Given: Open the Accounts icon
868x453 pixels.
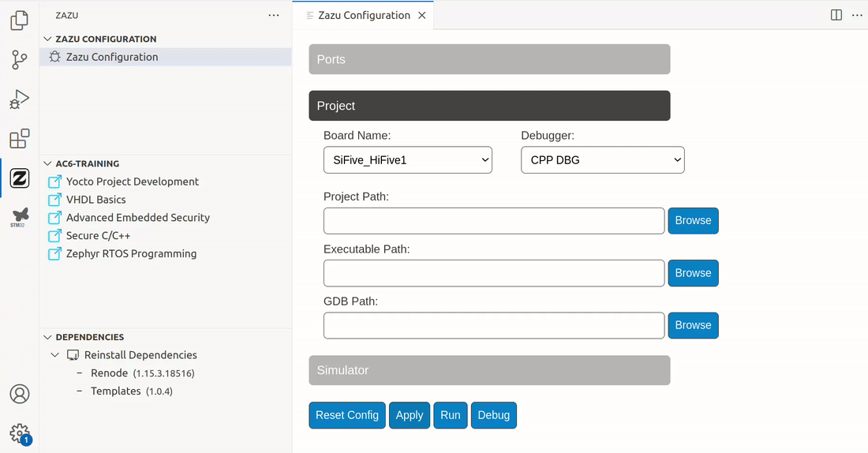Looking at the screenshot, I should [20, 394].
